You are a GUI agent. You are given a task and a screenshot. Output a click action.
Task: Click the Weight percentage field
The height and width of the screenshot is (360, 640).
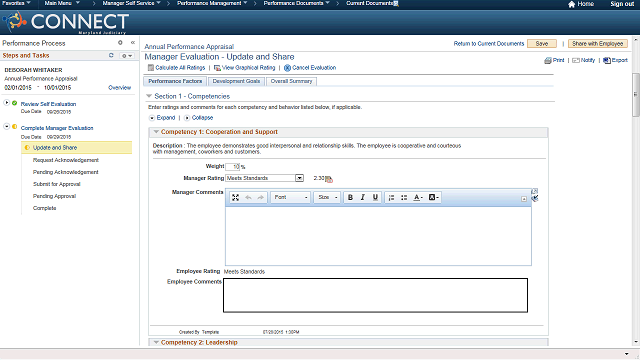233,167
